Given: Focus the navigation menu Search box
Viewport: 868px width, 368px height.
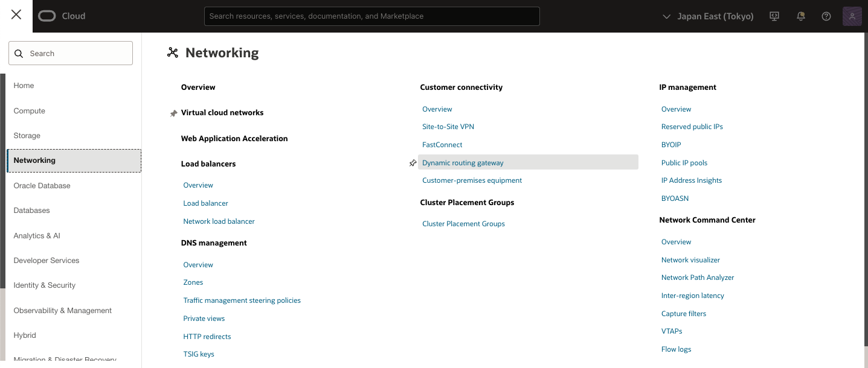Looking at the screenshot, I should 71,53.
